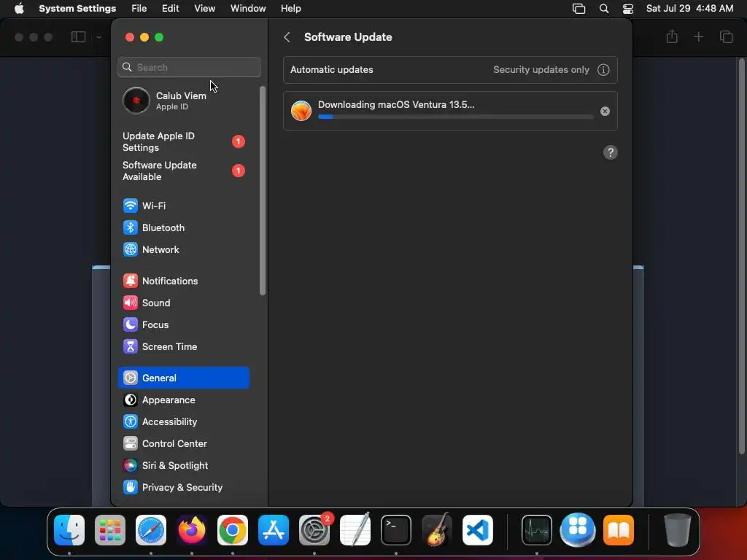This screenshot has height=560, width=747.
Task: Launch Safari from the Dock
Action: [x=151, y=530]
